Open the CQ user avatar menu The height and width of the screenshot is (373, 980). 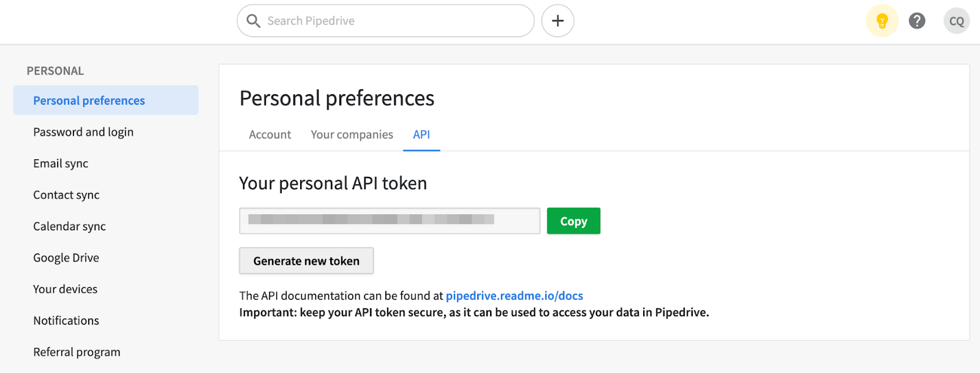957,21
